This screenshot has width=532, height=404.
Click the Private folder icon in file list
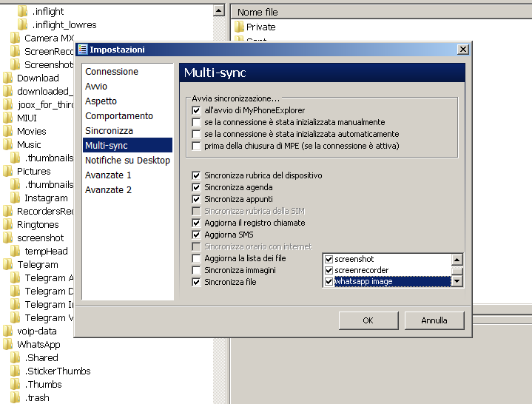[x=239, y=27]
